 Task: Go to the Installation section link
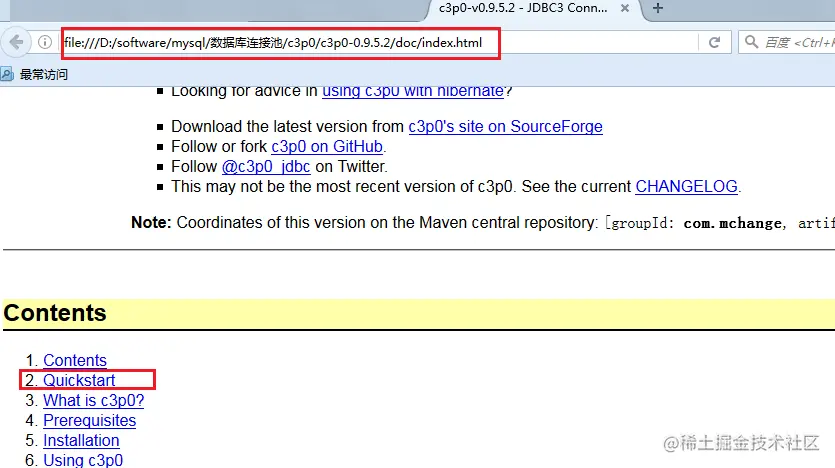click(x=81, y=441)
